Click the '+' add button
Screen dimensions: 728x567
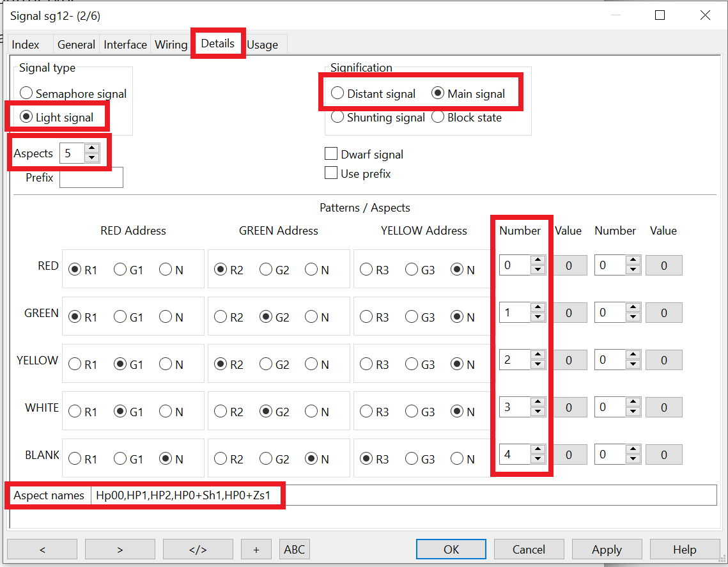[x=256, y=549]
